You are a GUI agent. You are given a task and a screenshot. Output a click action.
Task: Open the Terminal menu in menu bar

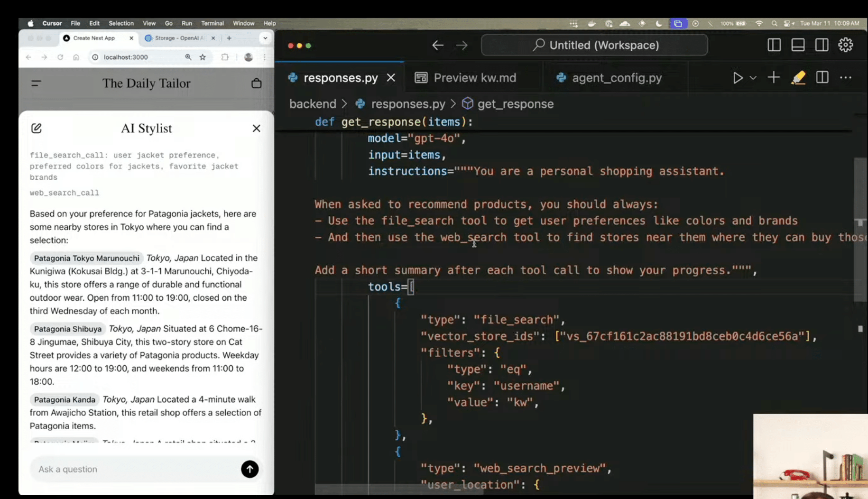[212, 23]
